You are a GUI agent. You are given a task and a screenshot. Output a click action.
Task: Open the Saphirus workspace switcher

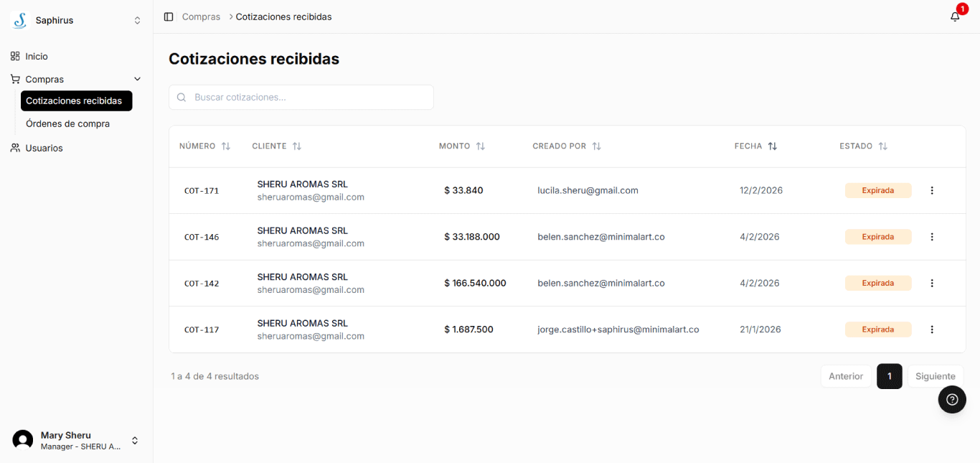(137, 21)
